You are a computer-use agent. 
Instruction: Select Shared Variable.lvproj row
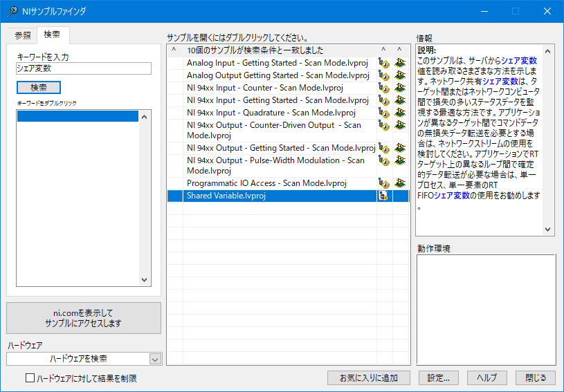tap(289, 196)
